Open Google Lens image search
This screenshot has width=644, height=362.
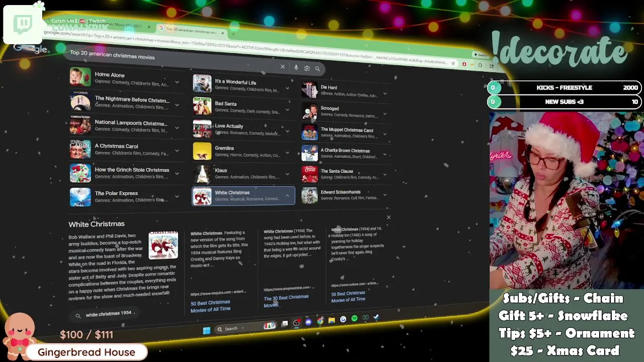[x=307, y=68]
